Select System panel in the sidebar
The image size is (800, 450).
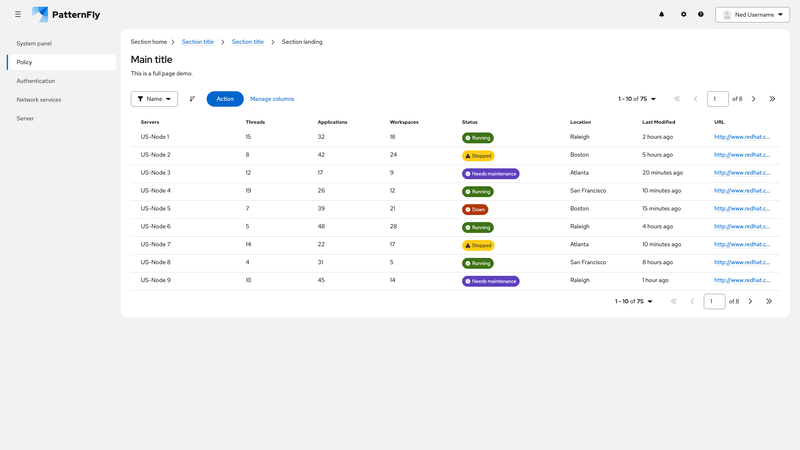(x=61, y=43)
